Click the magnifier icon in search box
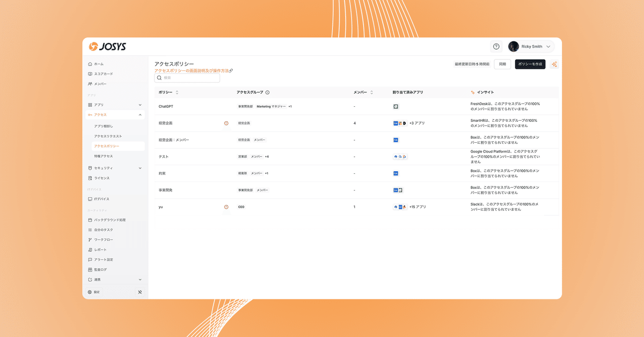Image resolution: width=644 pixels, height=337 pixels. 159,78
